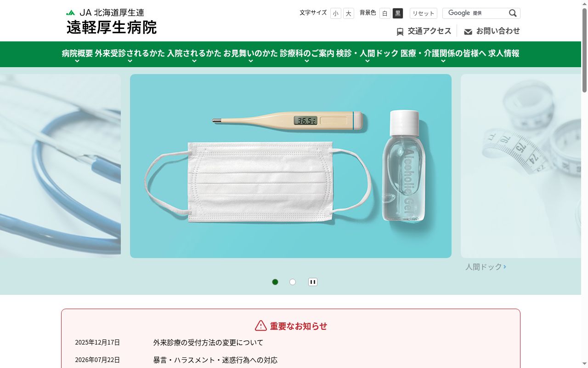Open notice 暴言・ハラスメント・迷惑行為への対応
The width and height of the screenshot is (588, 368).
pos(215,360)
